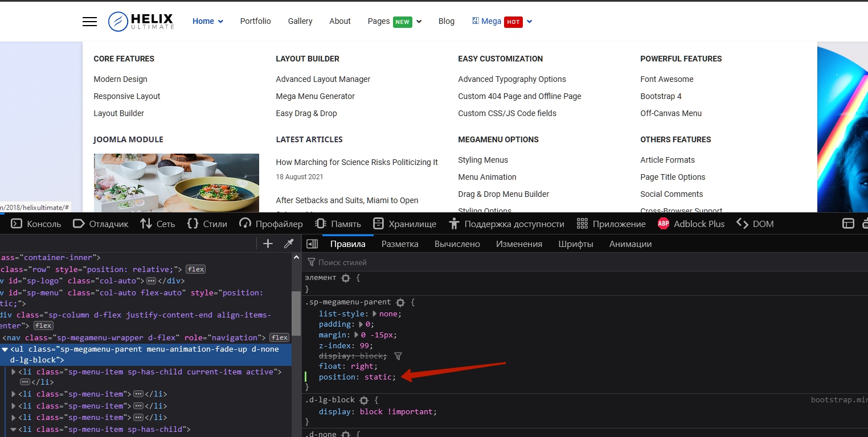Toggle flex badge on sp-column div
The image size is (868, 437).
click(x=43, y=326)
